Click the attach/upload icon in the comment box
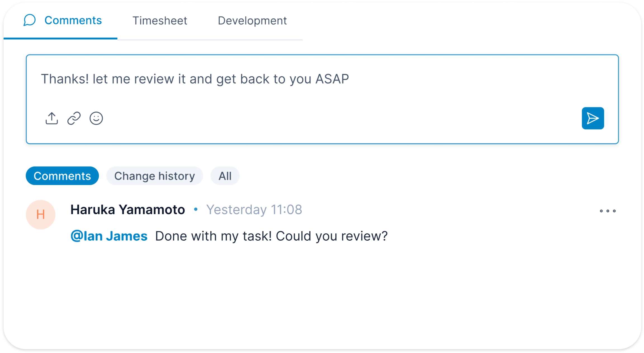The width and height of the screenshot is (644, 353). coord(51,118)
